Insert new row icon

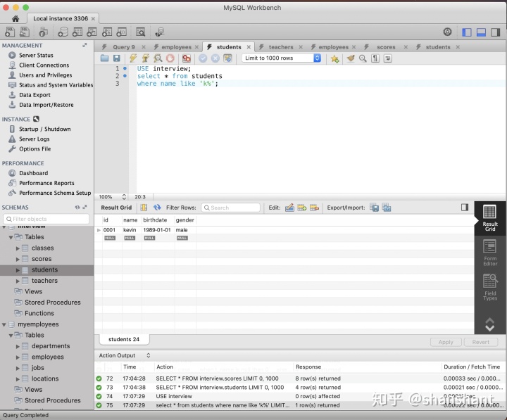point(302,208)
